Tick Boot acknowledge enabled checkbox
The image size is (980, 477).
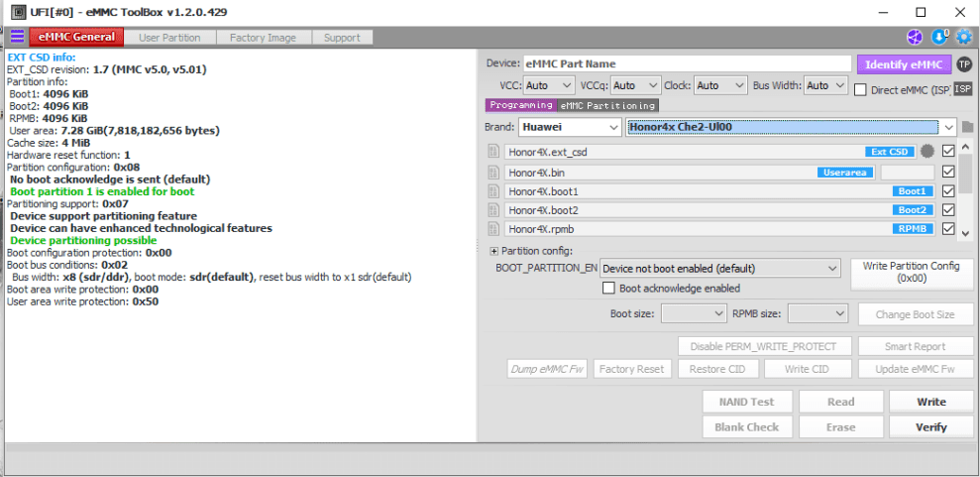(x=607, y=289)
